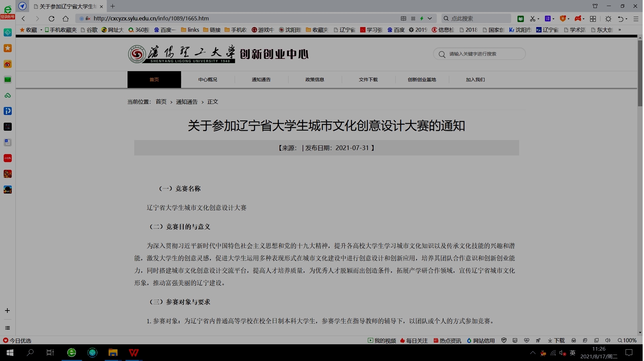Open the green mail sidebar icon
Image resolution: width=644 pixels, height=361 pixels.
pos(7,80)
